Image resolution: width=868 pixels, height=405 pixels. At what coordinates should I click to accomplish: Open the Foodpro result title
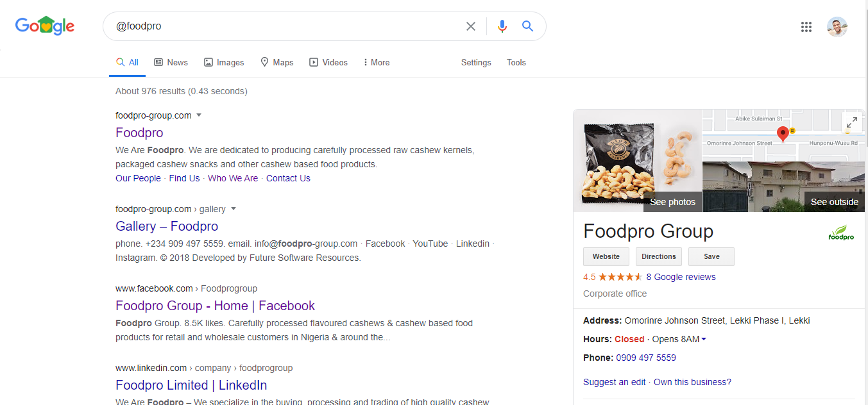click(x=139, y=133)
